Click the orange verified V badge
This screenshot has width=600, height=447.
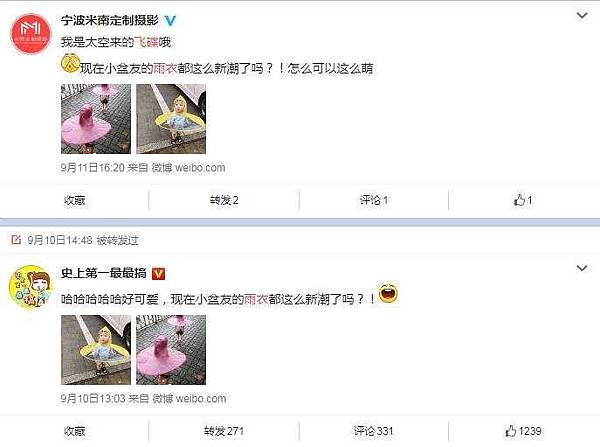click(158, 274)
